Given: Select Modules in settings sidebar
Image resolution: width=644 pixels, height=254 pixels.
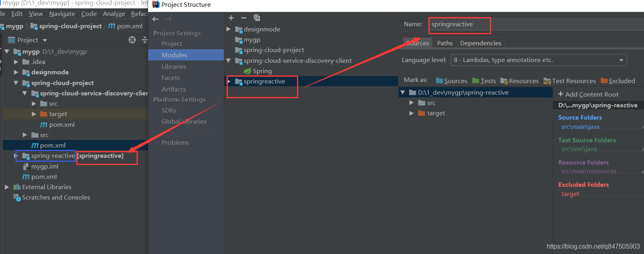Looking at the screenshot, I should (x=186, y=55).
